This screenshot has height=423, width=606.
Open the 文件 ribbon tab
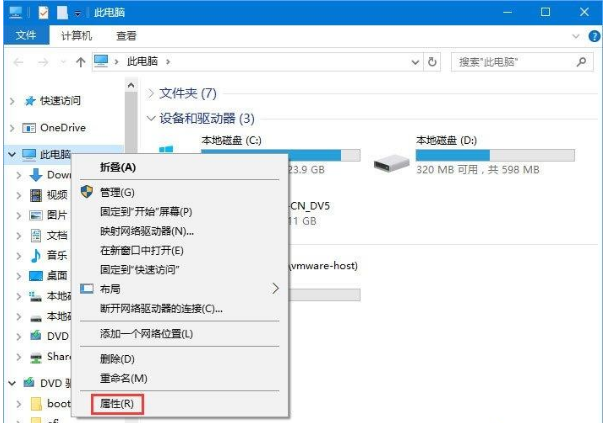tap(26, 36)
